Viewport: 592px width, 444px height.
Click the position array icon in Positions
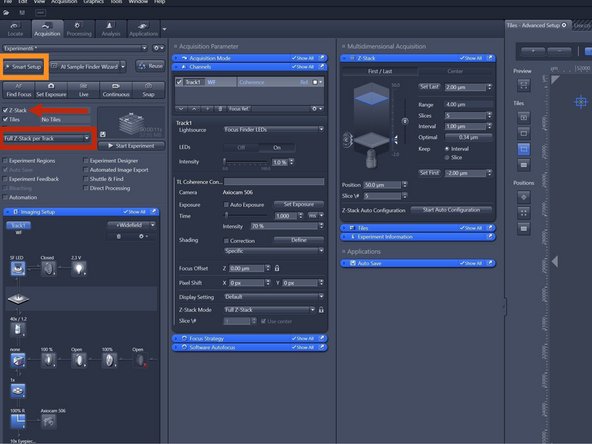tap(523, 213)
